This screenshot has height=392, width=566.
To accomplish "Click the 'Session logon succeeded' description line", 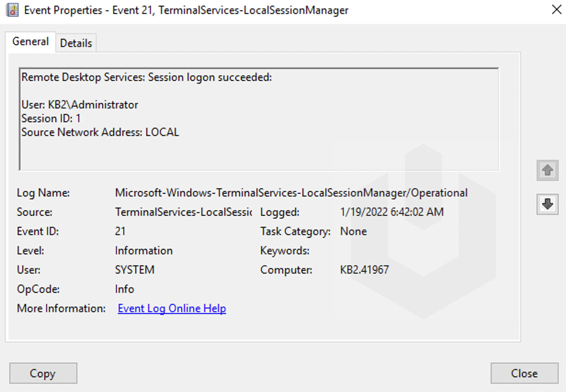I will pos(147,78).
